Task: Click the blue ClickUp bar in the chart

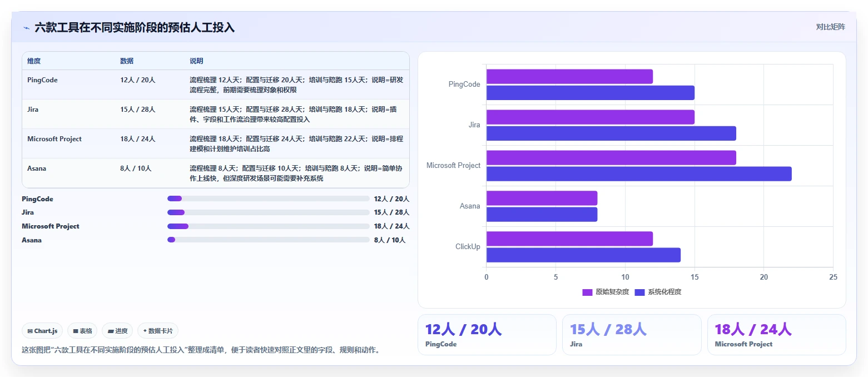Action: pyautogui.click(x=583, y=255)
